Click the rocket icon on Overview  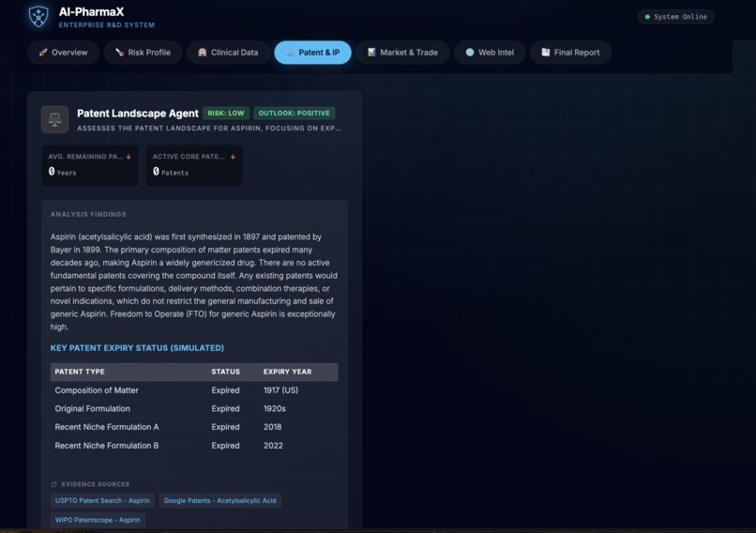pyautogui.click(x=43, y=53)
